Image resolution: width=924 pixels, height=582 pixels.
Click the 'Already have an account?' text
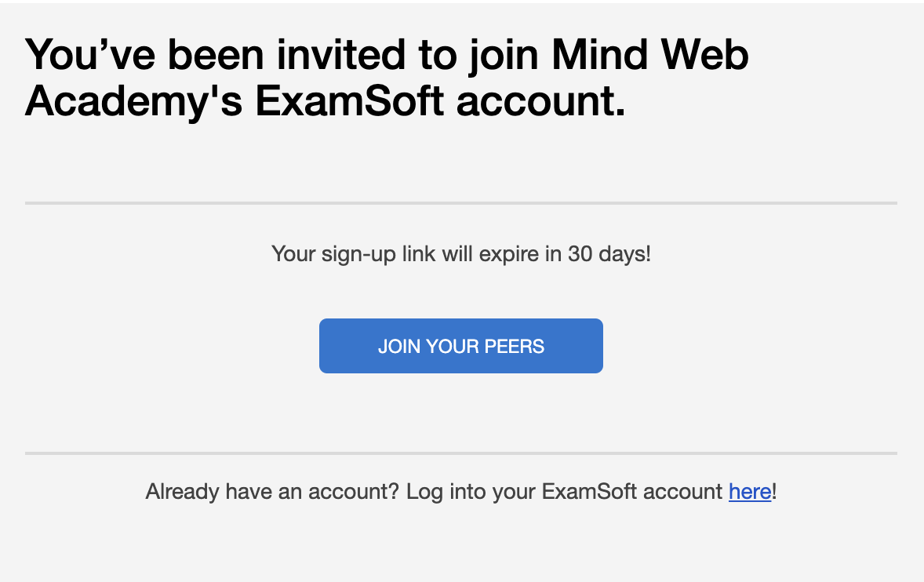coord(272,491)
